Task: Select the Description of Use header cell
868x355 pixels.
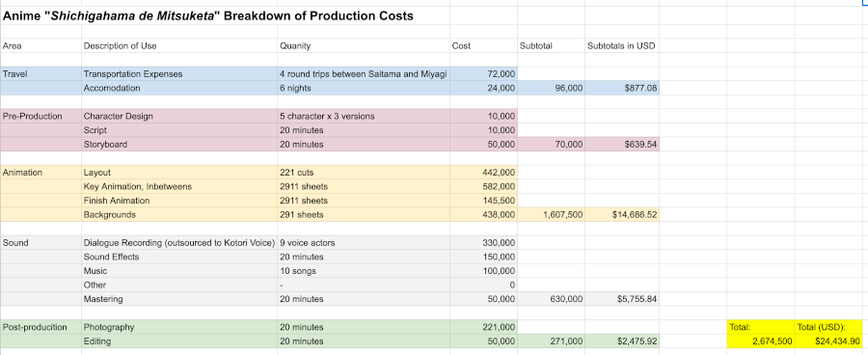Action: pos(179,46)
